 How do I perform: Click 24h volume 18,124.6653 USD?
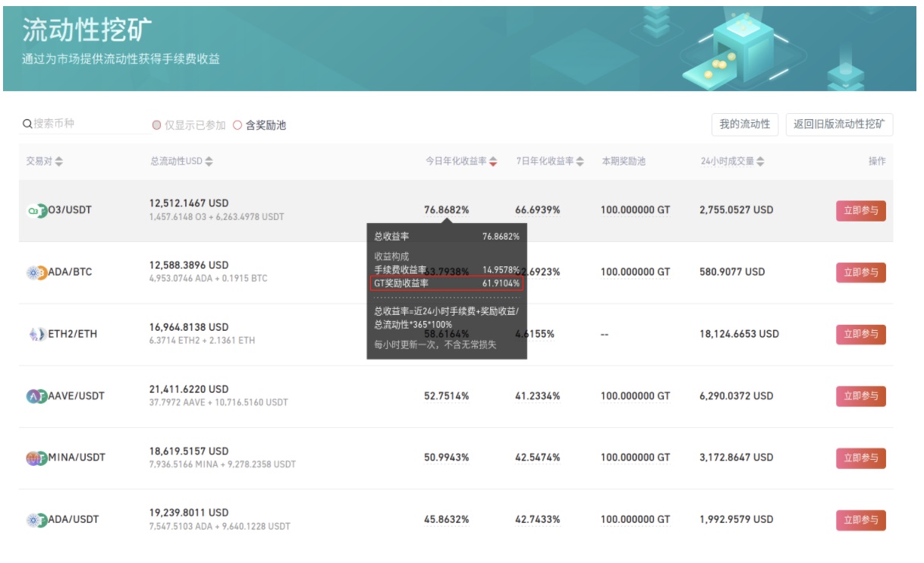(740, 334)
